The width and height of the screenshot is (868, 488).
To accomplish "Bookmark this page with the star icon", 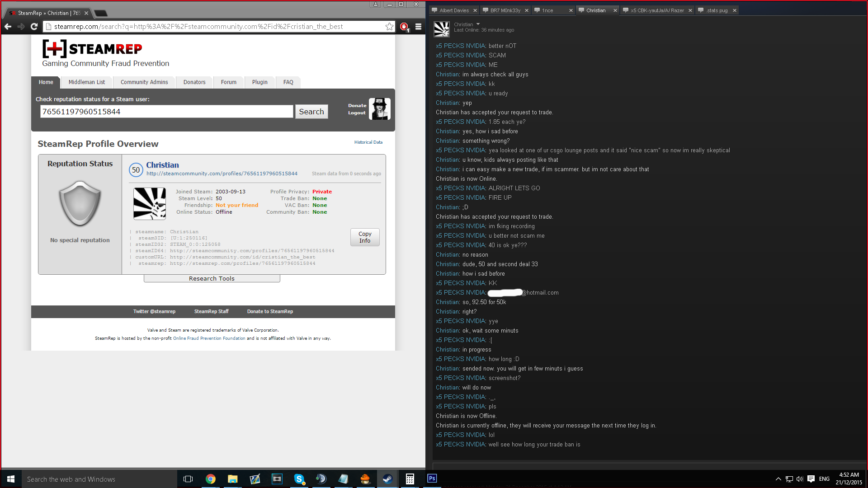I will (389, 27).
